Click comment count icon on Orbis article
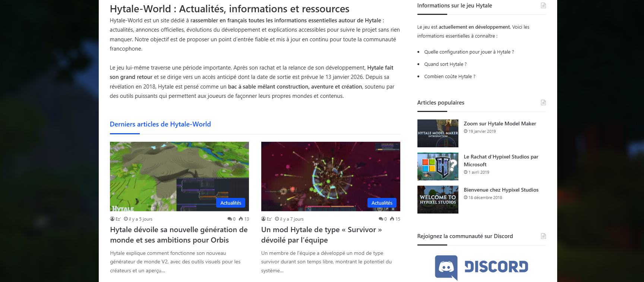The image size is (644, 282). tap(230, 219)
